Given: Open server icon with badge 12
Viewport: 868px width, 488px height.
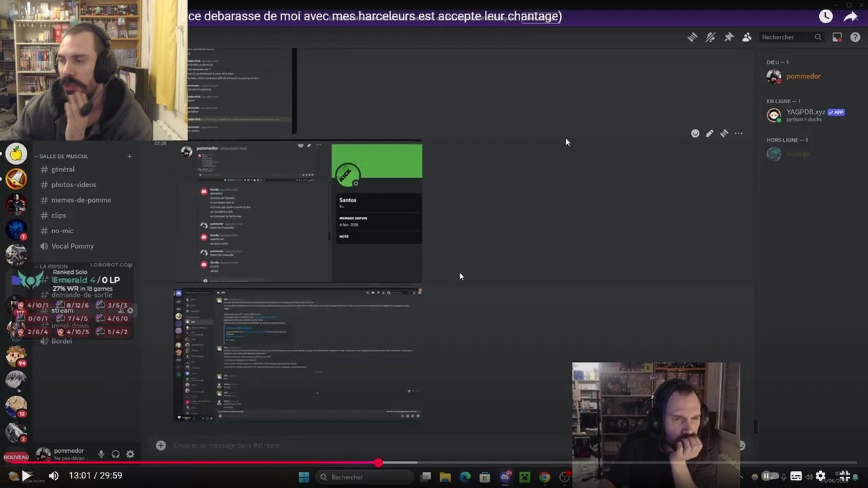Looking at the screenshot, I should pyautogui.click(x=16, y=406).
